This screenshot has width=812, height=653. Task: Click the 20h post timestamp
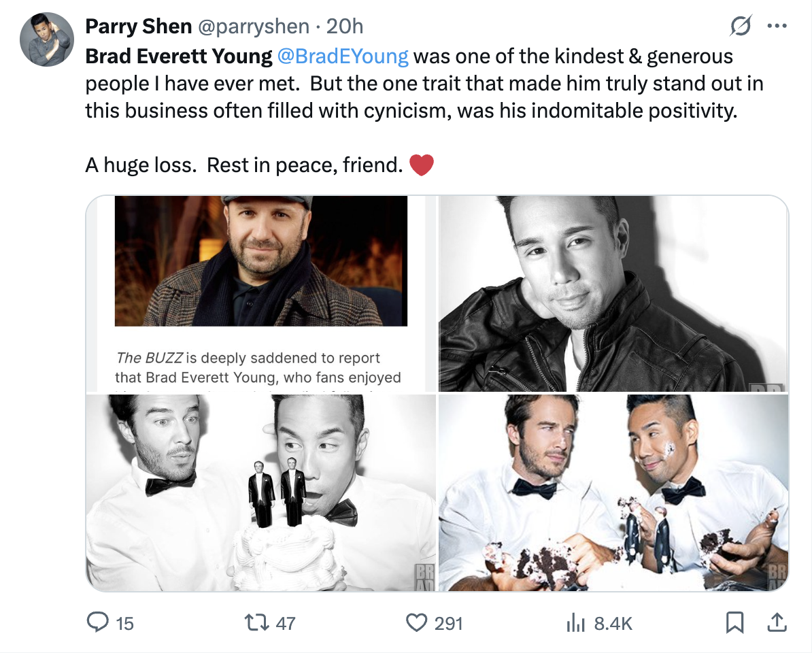pos(345,27)
